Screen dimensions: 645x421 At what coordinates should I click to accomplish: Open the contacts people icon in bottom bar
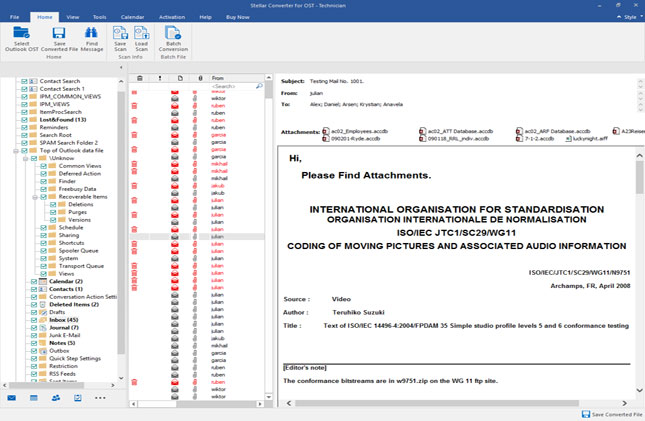56,398
